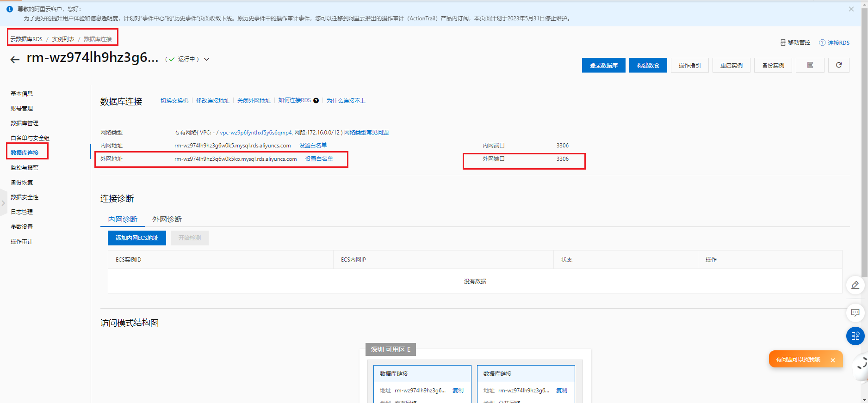The width and height of the screenshot is (868, 403).
Task: Click the 备份实例 button
Action: (x=773, y=65)
